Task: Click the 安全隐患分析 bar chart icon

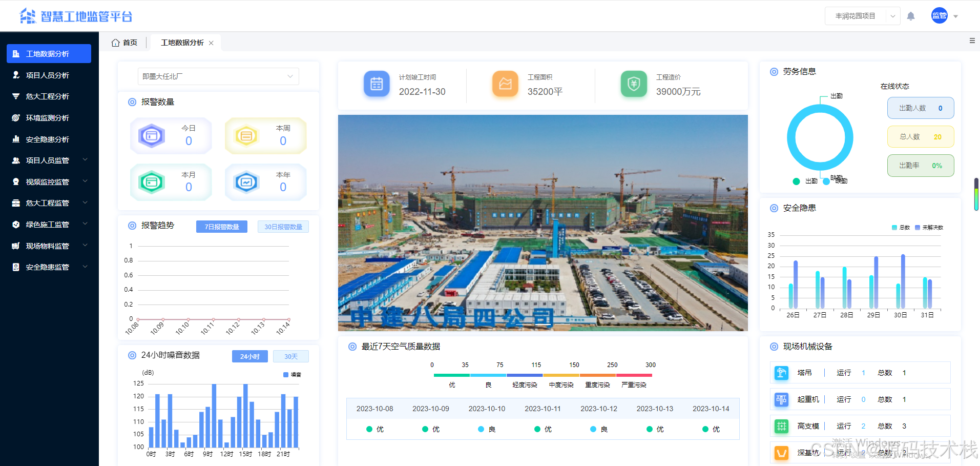Action: (16, 139)
